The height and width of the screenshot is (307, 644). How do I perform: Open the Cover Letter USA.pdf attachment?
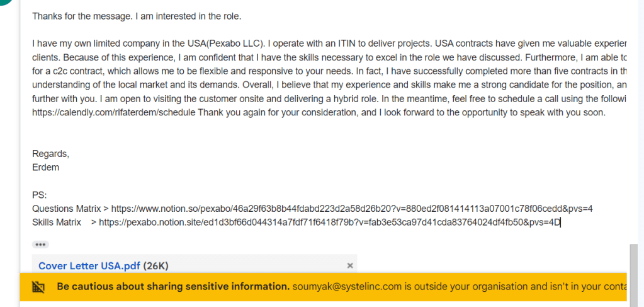[x=89, y=266]
